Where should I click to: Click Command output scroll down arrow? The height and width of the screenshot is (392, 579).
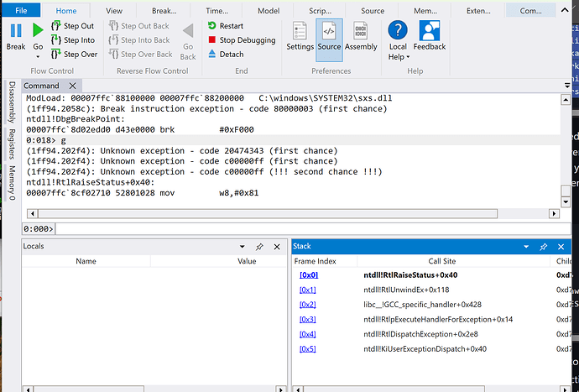click(x=566, y=201)
